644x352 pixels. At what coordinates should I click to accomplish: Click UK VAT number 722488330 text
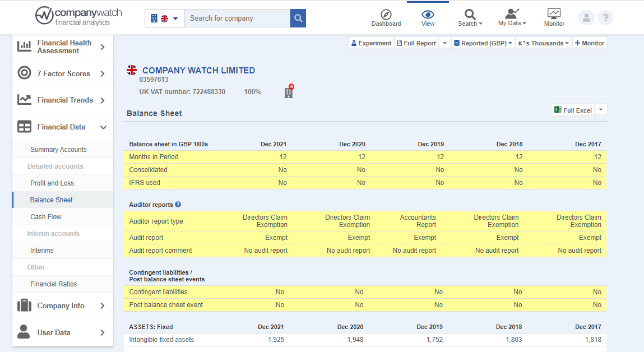(x=182, y=92)
